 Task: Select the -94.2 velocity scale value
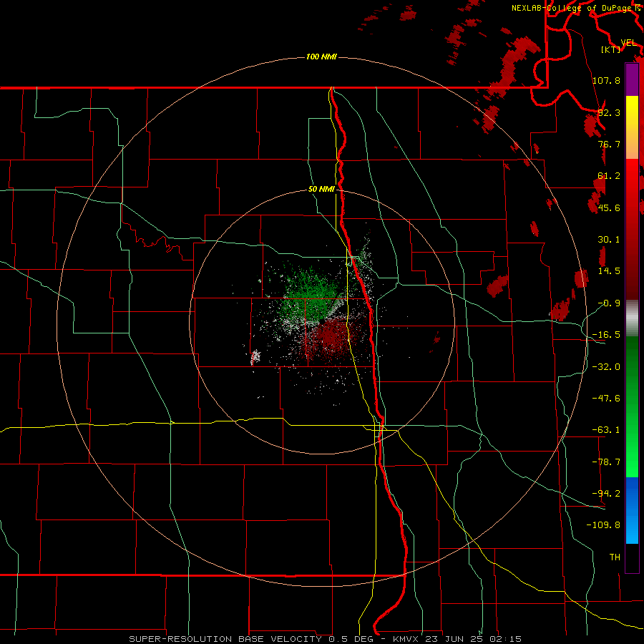pyautogui.click(x=606, y=494)
